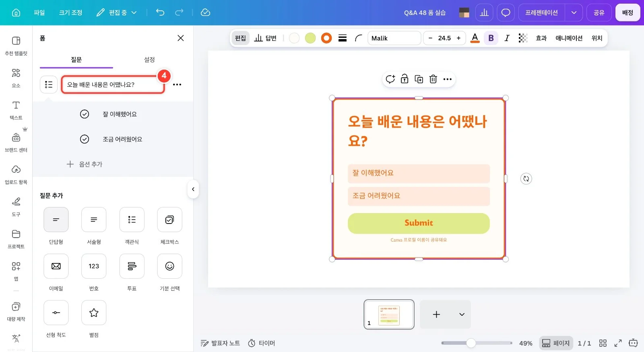Open the 프로젝트 projects panel
This screenshot has height=352, width=644.
16,239
